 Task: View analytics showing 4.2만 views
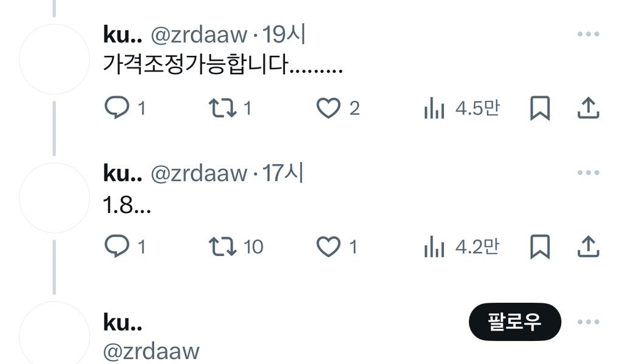462,246
